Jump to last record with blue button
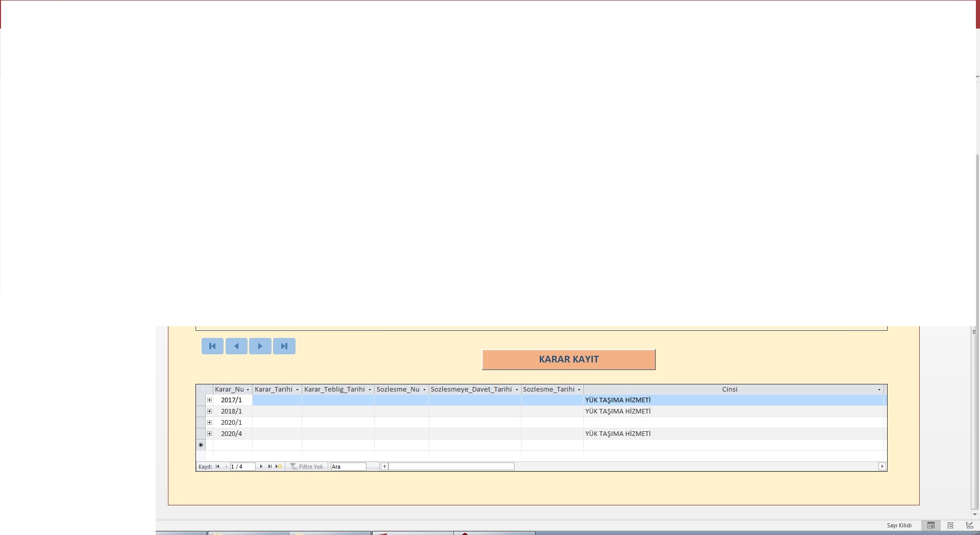This screenshot has width=980, height=535. click(284, 346)
